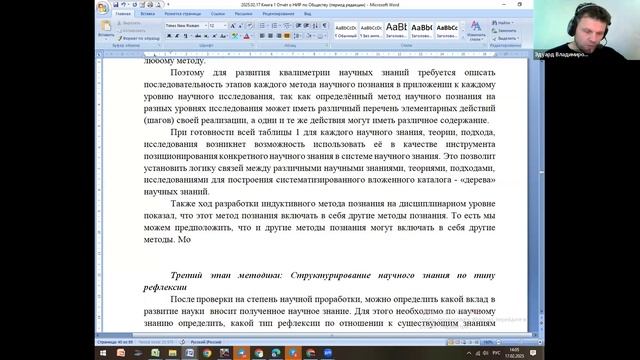Toggle strikethrough formatting
The height and width of the screenshot is (360, 640).
(198, 36)
